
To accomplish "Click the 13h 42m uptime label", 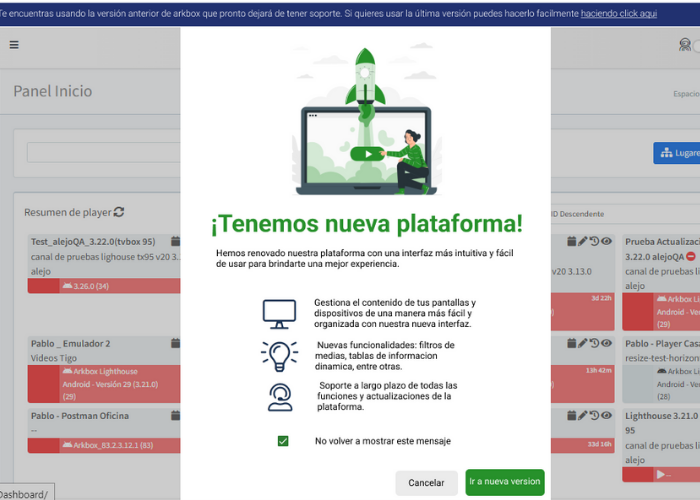I will tap(599, 370).
